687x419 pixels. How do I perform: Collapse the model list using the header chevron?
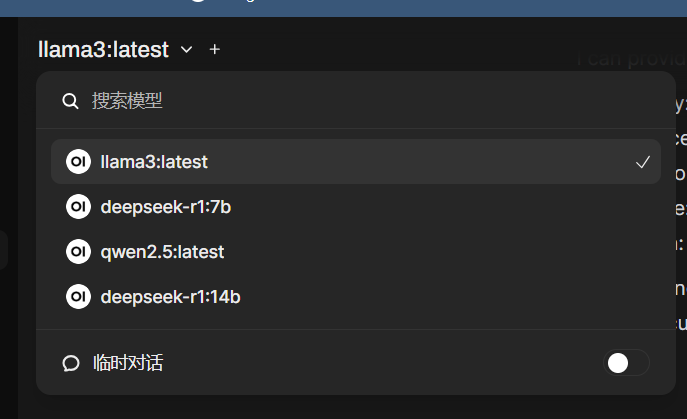point(186,49)
